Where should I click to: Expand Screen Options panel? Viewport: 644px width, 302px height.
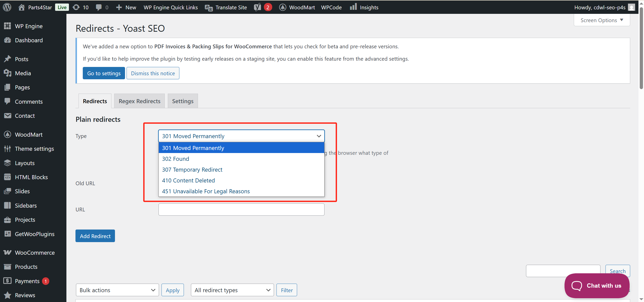tap(602, 20)
